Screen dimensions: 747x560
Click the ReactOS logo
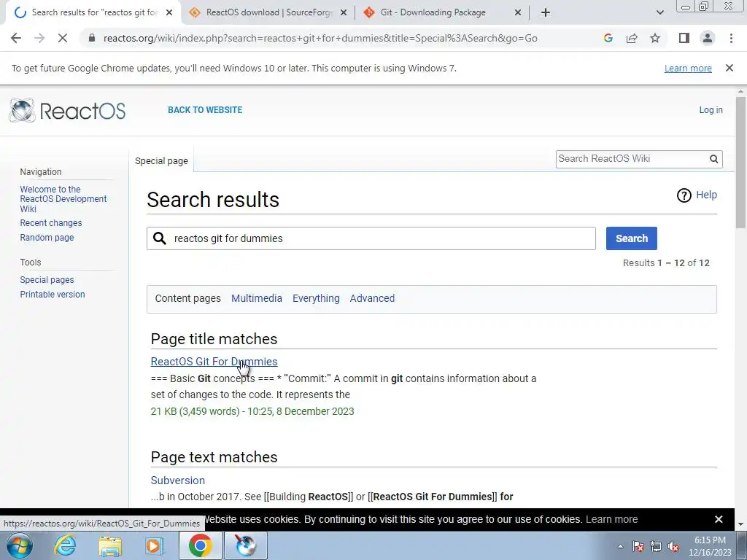(67, 111)
